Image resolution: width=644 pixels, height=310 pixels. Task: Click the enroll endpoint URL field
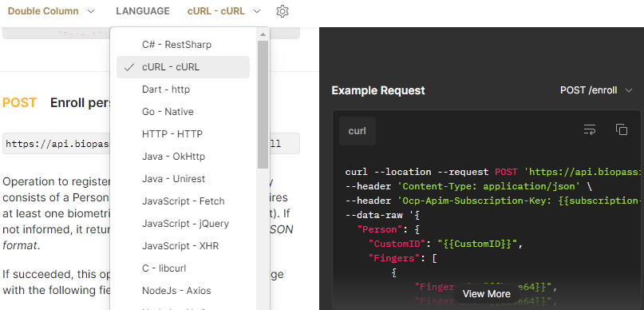click(x=151, y=144)
